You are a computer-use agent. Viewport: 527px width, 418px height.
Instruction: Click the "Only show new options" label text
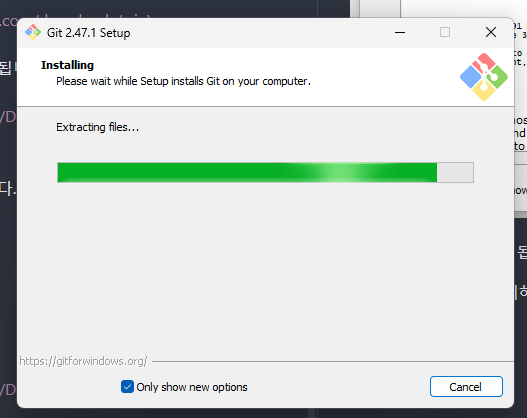pyautogui.click(x=192, y=387)
